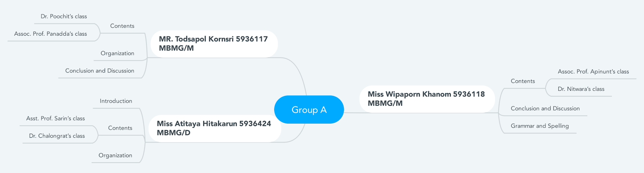Select Miss Wipaporn Khanom 5936118 node
Image resolution: width=644 pixels, height=173 pixels.
click(427, 99)
